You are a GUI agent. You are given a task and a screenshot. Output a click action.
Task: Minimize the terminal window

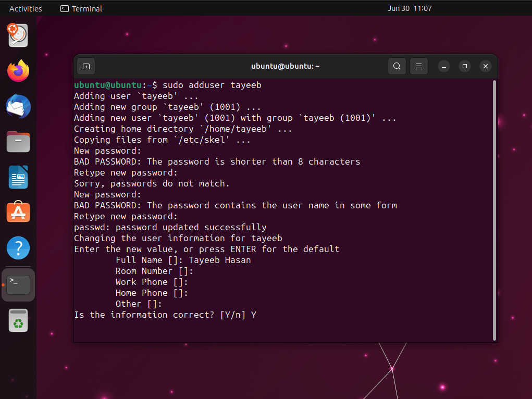[443, 66]
